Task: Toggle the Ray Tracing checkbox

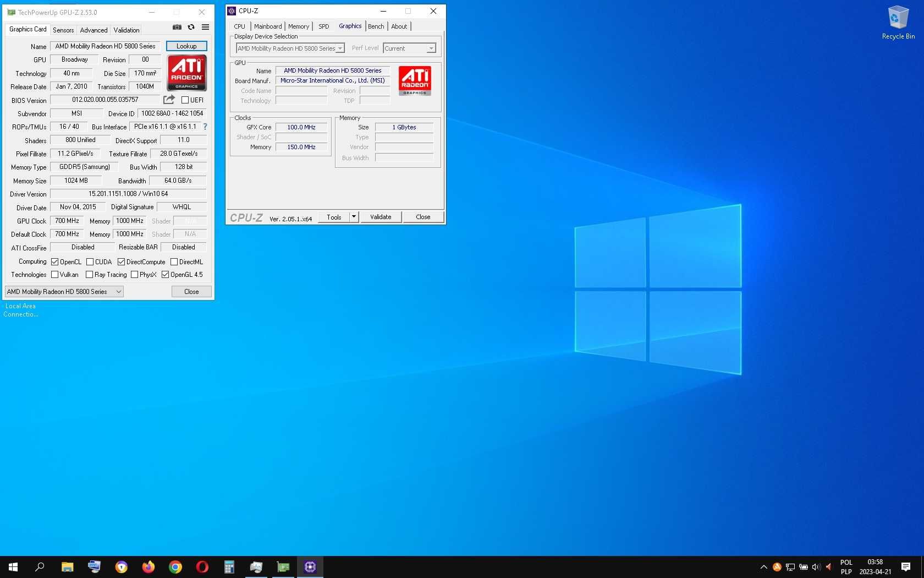Action: click(89, 275)
